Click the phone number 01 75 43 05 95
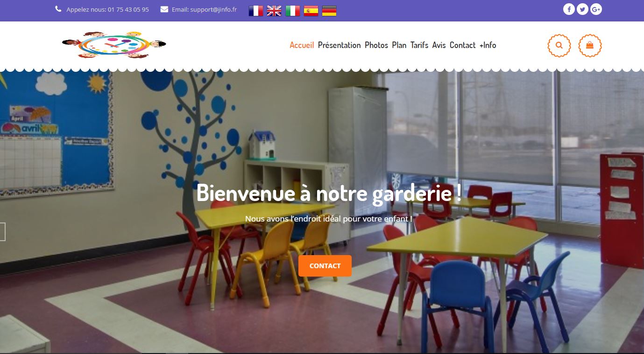Image resolution: width=644 pixels, height=354 pixels. pos(128,9)
